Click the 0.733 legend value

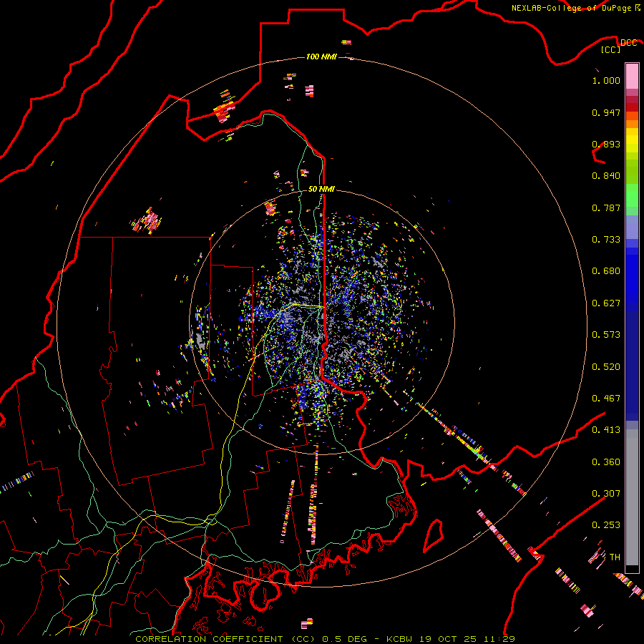point(606,240)
